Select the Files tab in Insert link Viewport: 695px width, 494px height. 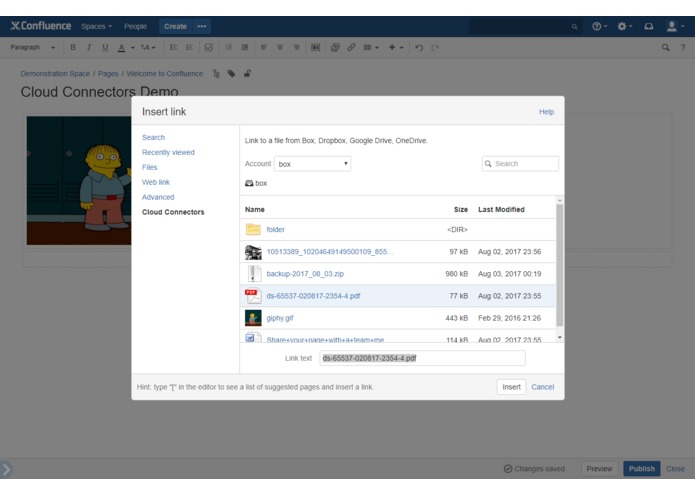click(x=149, y=167)
